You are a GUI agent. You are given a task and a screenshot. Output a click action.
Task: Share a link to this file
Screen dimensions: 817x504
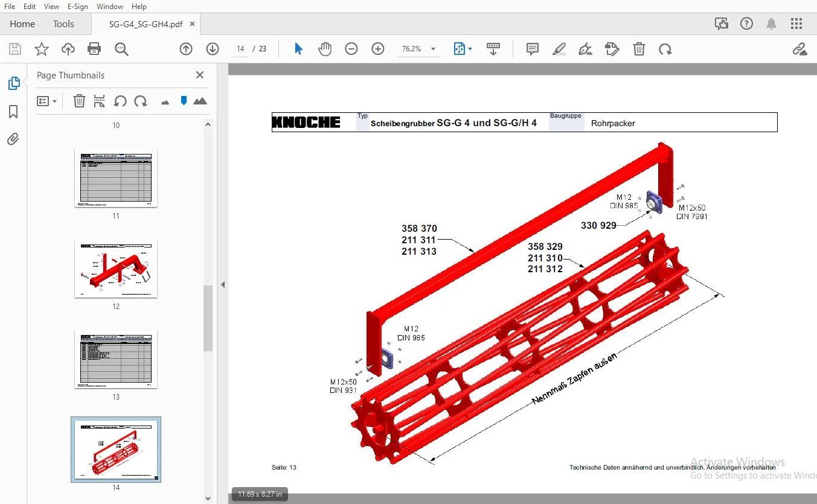pos(799,49)
